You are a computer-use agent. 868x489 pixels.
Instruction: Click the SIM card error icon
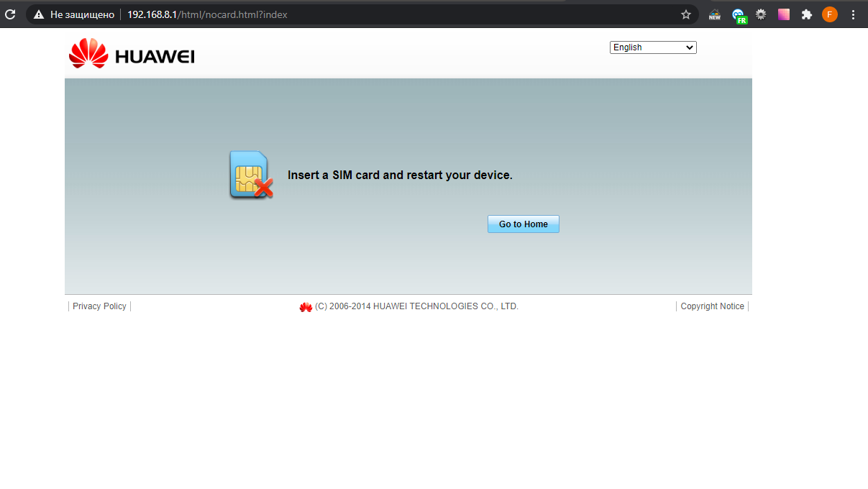[250, 175]
